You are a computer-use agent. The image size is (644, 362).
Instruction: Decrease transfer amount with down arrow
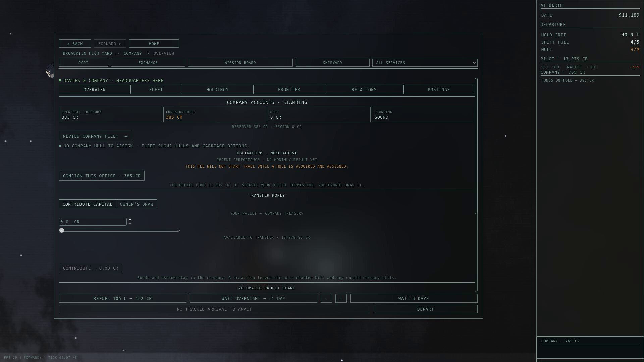click(x=130, y=224)
